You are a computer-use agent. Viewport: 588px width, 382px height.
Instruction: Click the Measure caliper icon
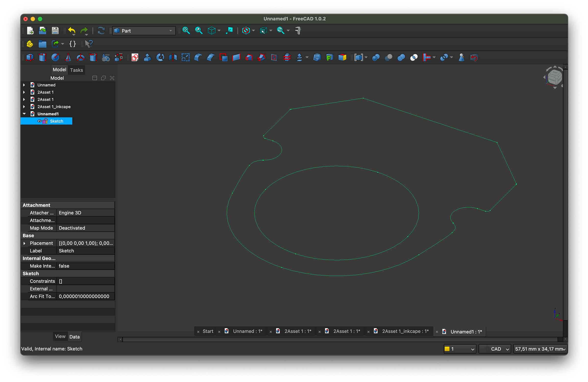(298, 31)
